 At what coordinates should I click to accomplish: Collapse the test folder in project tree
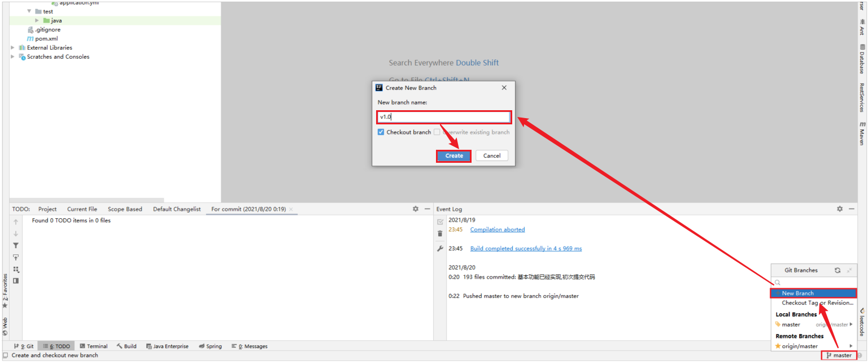pyautogui.click(x=29, y=11)
